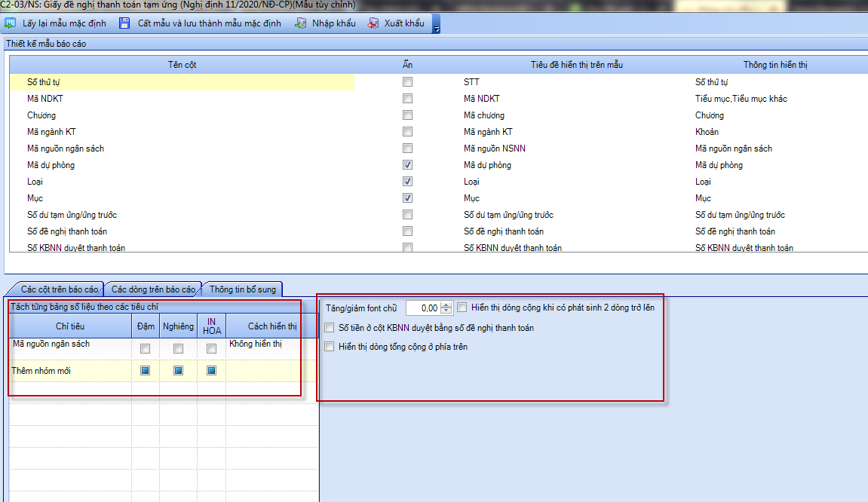This screenshot has height=502, width=868.
Task: Click the 'STT' display title cell
Action: [x=471, y=82]
